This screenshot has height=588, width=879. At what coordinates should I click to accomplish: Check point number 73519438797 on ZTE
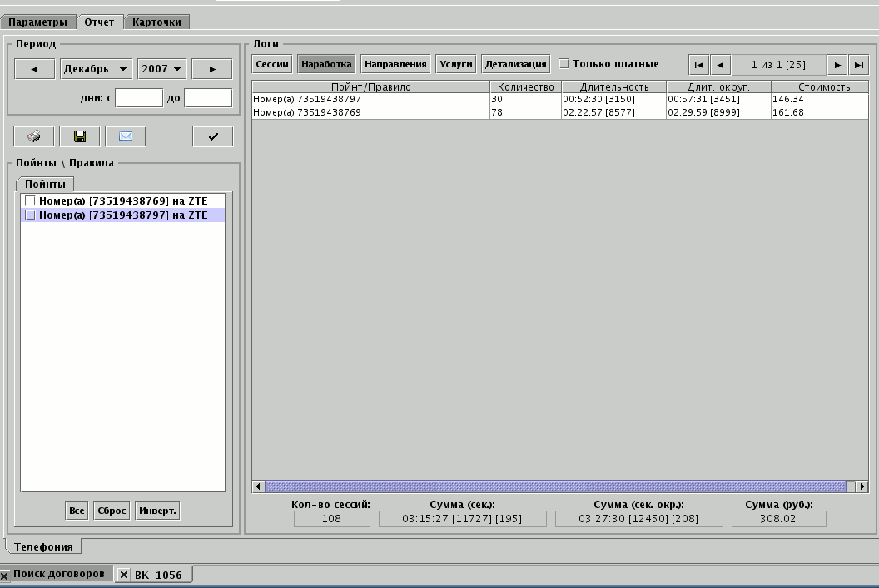pyautogui.click(x=30, y=215)
